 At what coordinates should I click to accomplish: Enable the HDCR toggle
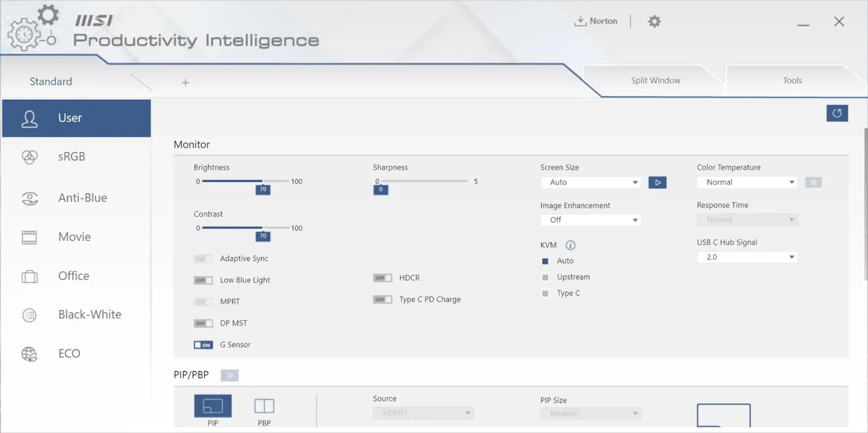[x=382, y=278]
